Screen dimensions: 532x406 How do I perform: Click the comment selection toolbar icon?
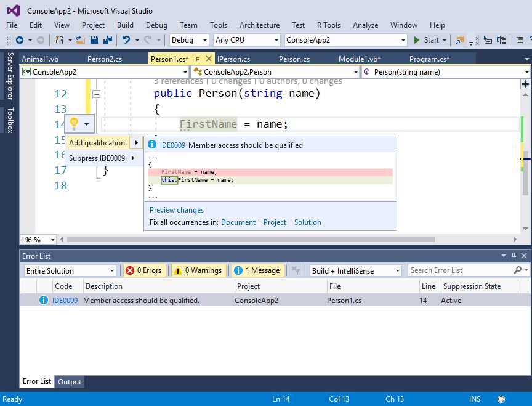(x=520, y=40)
